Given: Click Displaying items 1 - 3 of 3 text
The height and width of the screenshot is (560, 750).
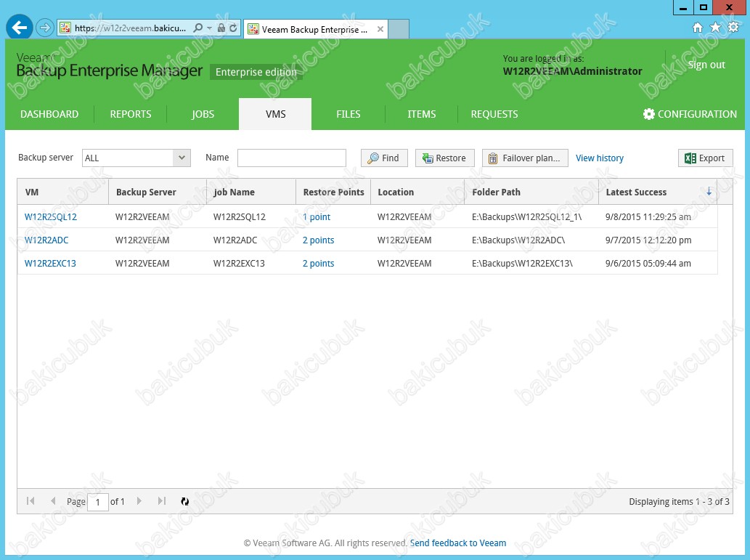Looking at the screenshot, I should click(679, 502).
